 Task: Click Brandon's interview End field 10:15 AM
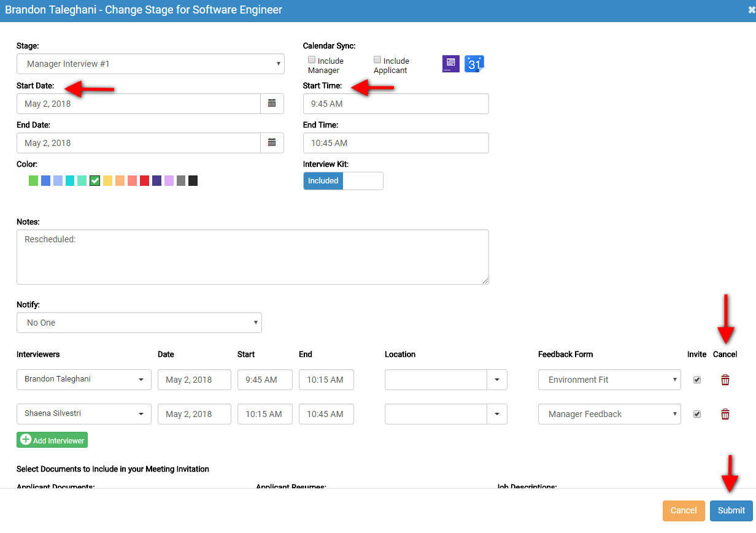tap(326, 380)
